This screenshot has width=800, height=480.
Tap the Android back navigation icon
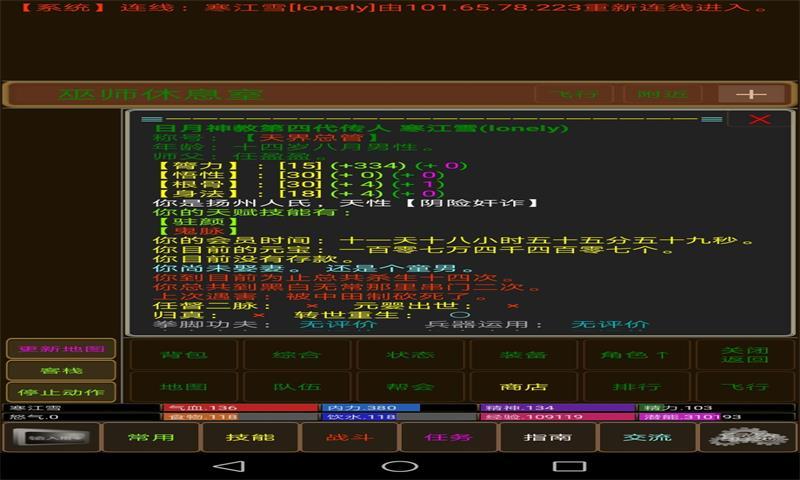click(x=229, y=466)
